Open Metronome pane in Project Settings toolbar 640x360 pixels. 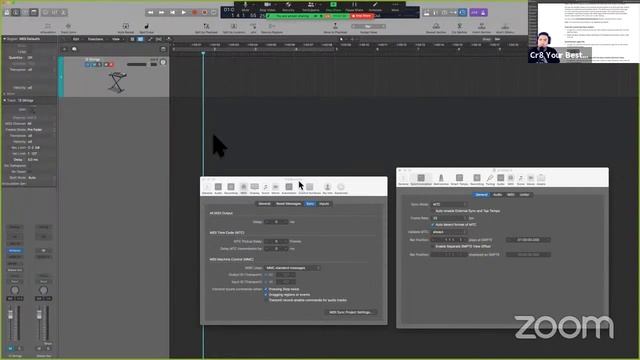tap(441, 179)
